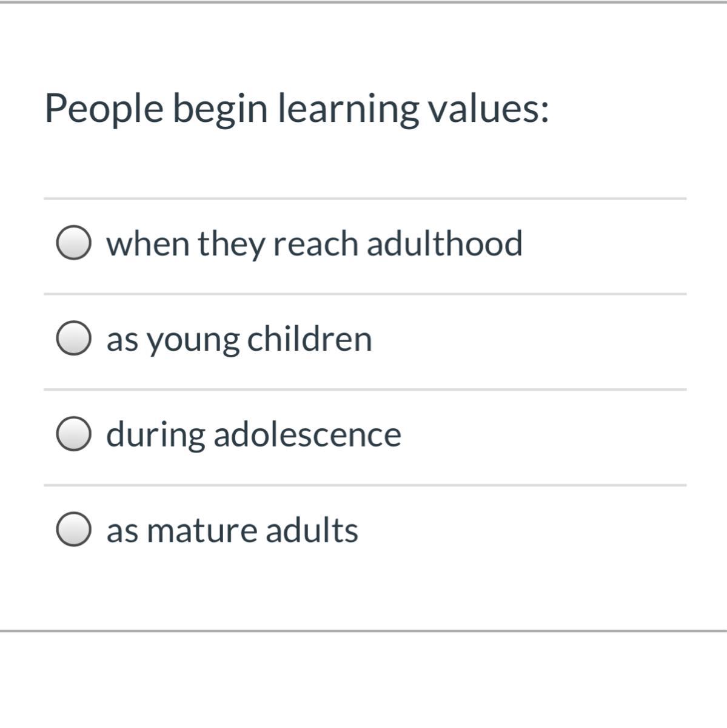Click the word 'adults' in last option
This screenshot has width=727, height=728.
coord(312,530)
